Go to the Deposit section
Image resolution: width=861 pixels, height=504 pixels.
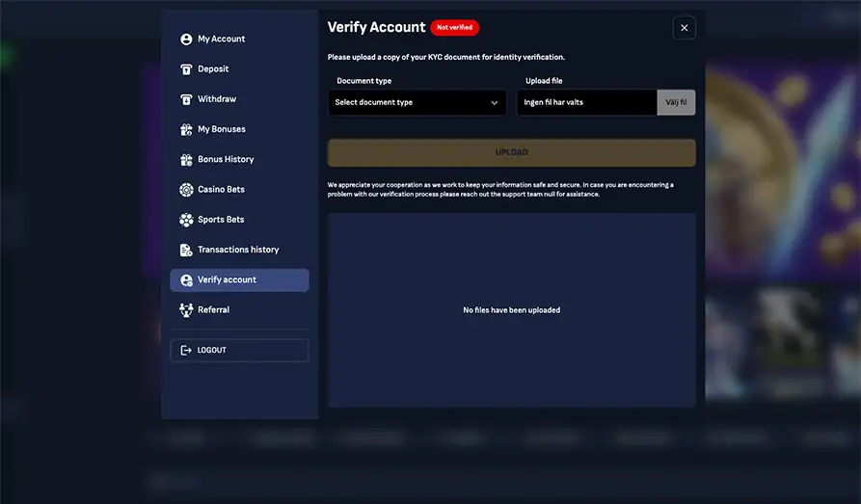239,69
